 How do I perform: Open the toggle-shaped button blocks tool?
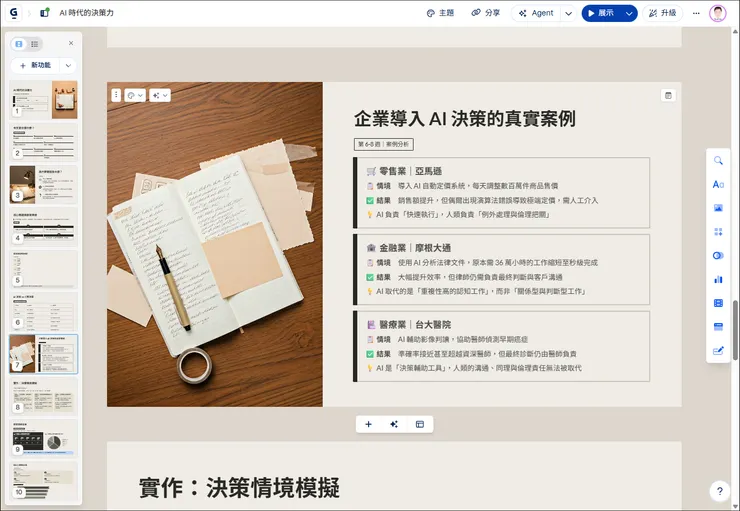[x=718, y=256]
